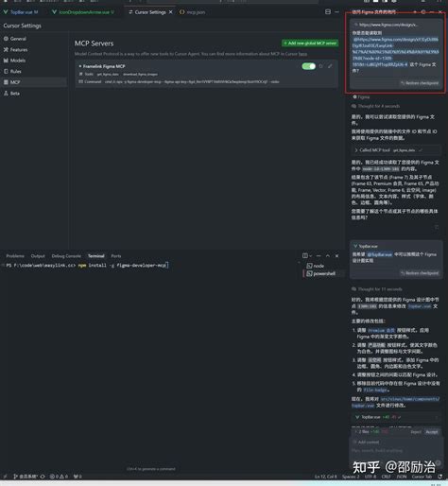This screenshot has width=448, height=486.
Task: Accept the proposed file changes
Action: pos(431,432)
